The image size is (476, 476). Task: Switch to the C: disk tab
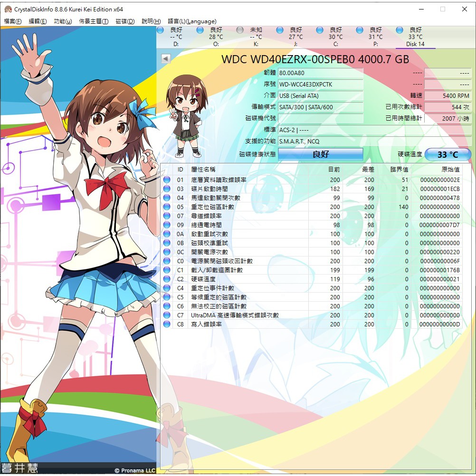click(x=335, y=37)
